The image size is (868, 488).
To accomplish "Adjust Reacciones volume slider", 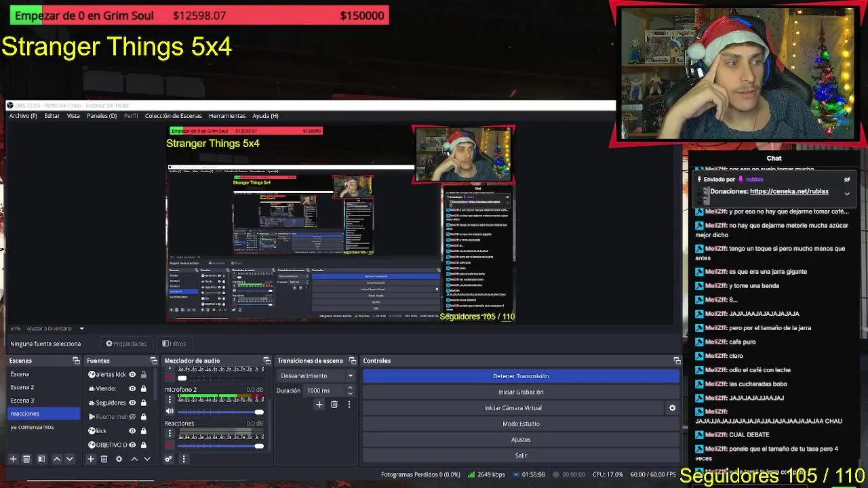I will click(x=220, y=446).
